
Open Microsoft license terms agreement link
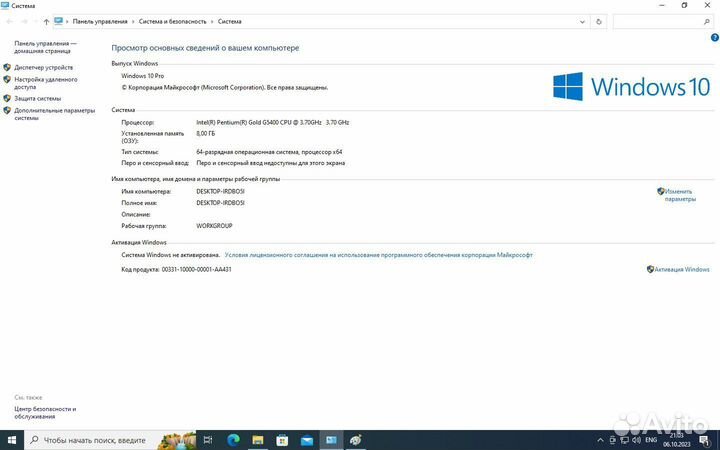(378, 255)
